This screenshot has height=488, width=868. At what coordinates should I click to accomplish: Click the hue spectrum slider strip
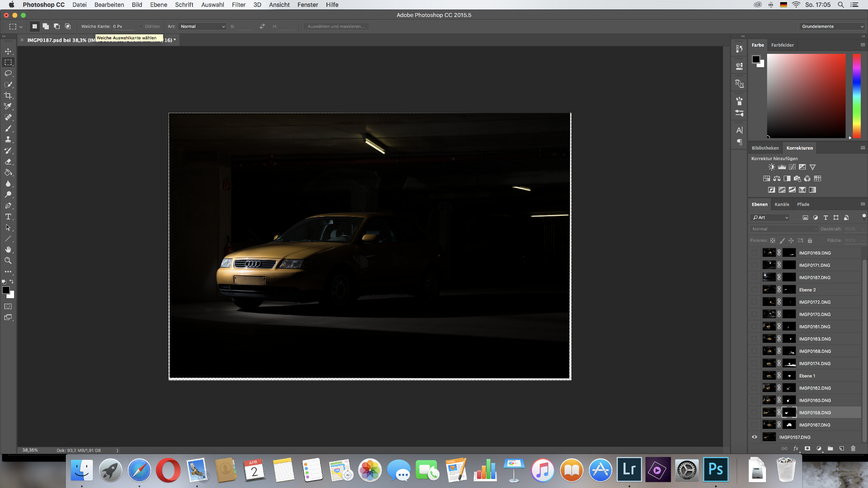tap(856, 96)
